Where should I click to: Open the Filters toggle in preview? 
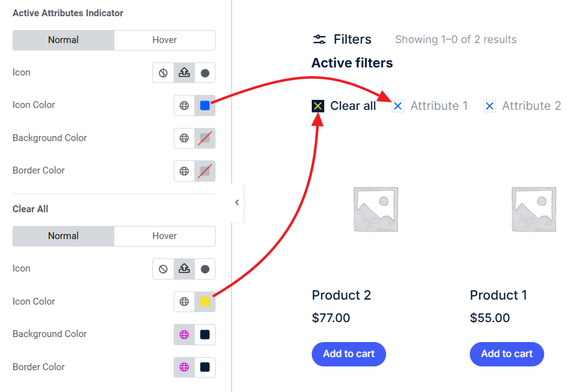[x=342, y=39]
